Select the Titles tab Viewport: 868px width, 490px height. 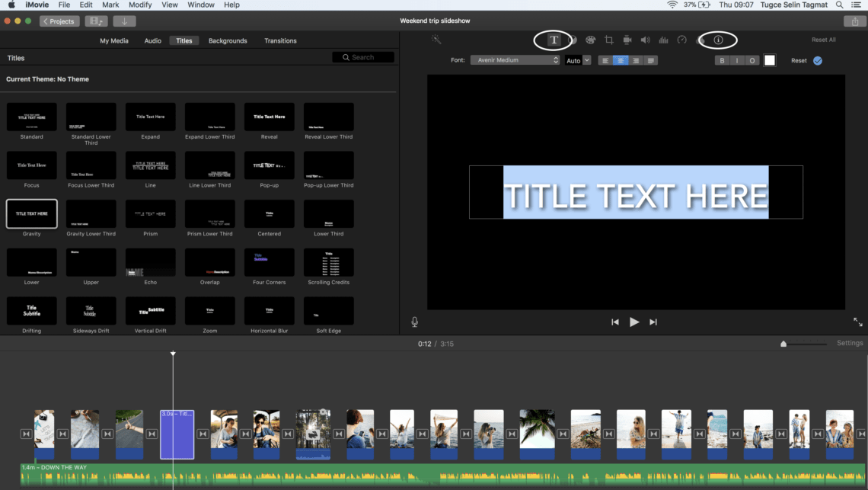(183, 40)
